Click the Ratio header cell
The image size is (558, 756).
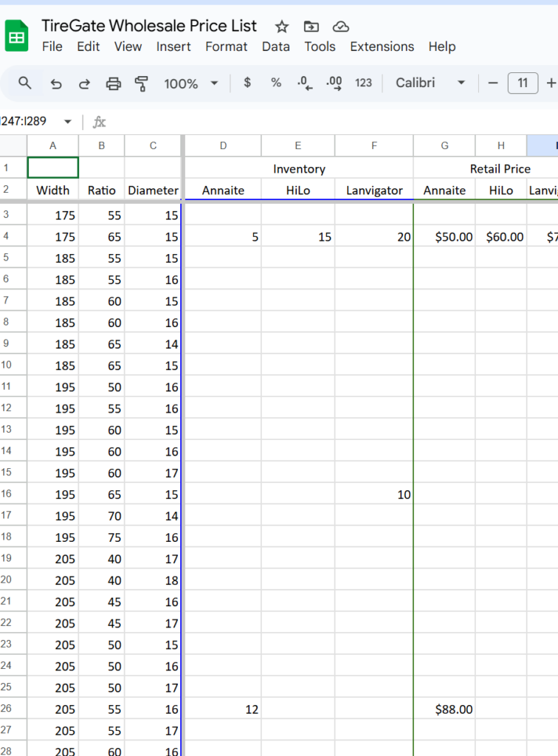(102, 190)
